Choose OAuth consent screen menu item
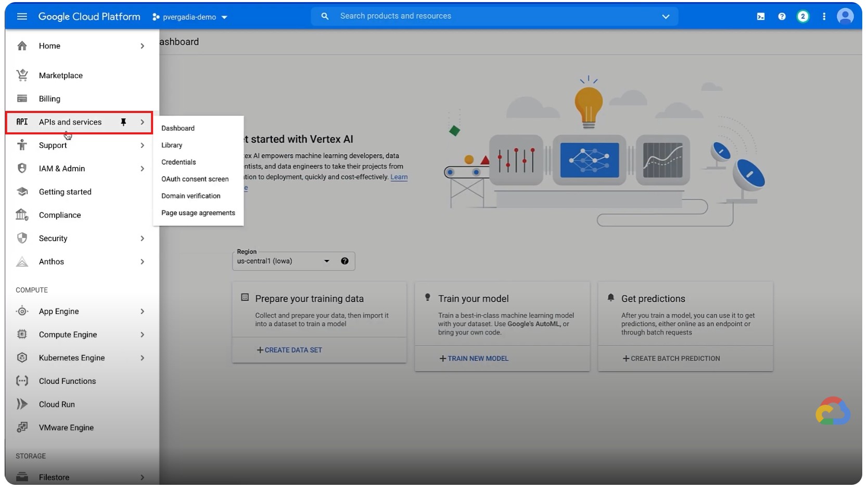 point(195,179)
